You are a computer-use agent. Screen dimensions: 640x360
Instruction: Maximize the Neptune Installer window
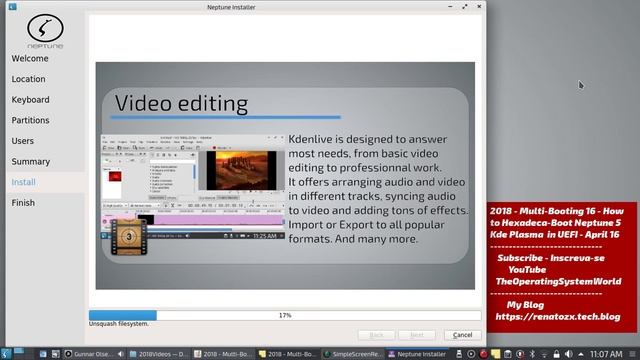click(464, 7)
